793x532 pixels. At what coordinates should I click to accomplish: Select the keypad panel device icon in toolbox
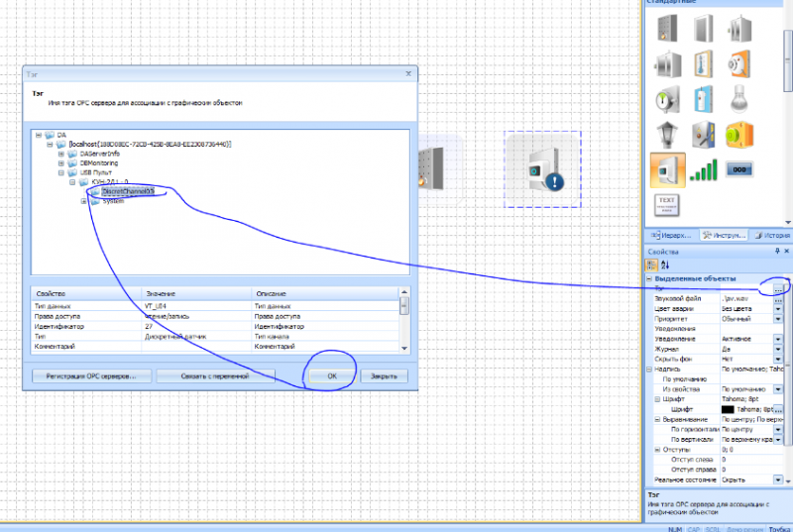click(667, 29)
